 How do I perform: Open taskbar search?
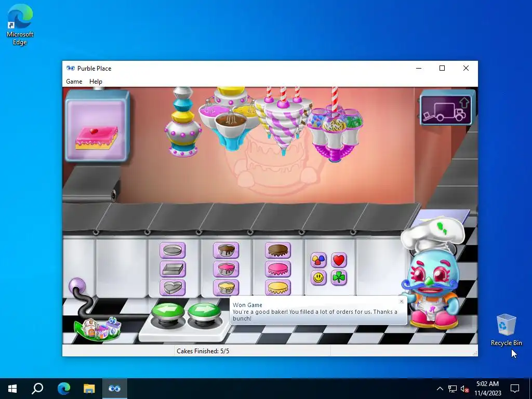[37, 389]
